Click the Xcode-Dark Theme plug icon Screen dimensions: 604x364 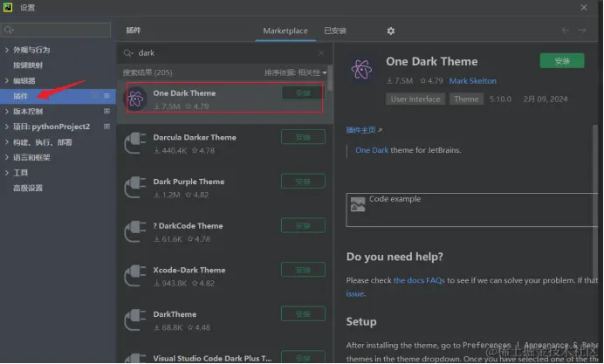(135, 276)
